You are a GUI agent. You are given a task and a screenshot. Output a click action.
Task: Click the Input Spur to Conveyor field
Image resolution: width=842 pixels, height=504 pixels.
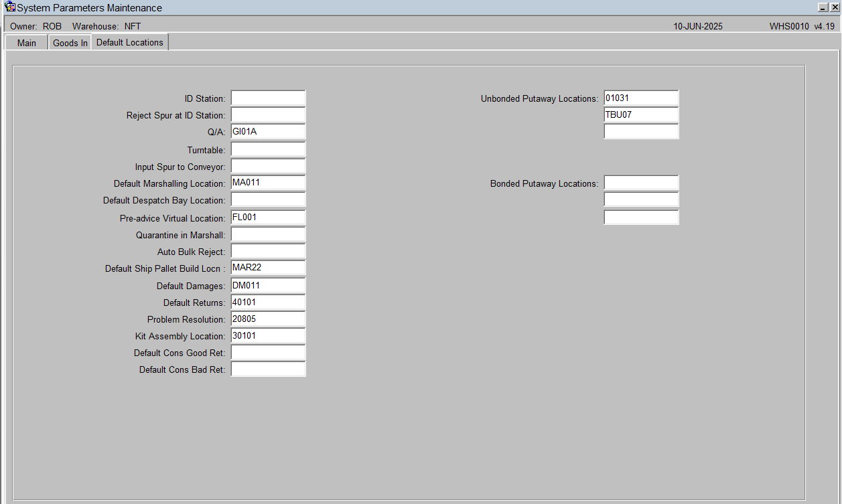268,167
